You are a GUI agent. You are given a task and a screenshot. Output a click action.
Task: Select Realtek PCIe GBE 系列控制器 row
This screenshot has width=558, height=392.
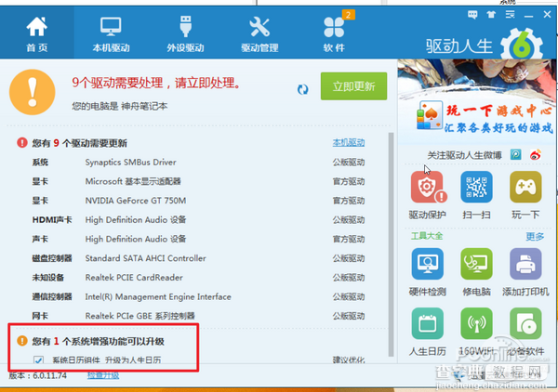point(198,316)
